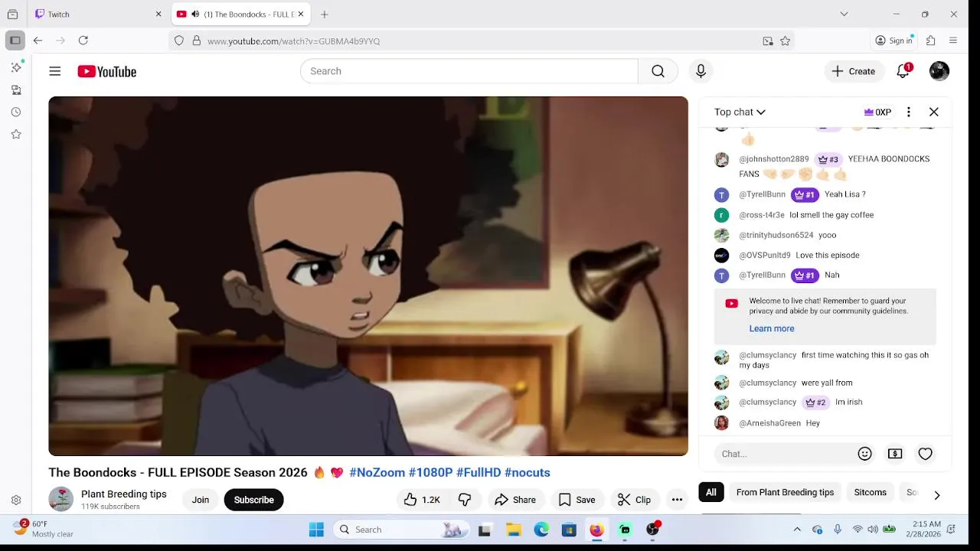Mute the Boondocks tab audio speaker
Viewport: 980px width, 551px height.
[x=195, y=14]
